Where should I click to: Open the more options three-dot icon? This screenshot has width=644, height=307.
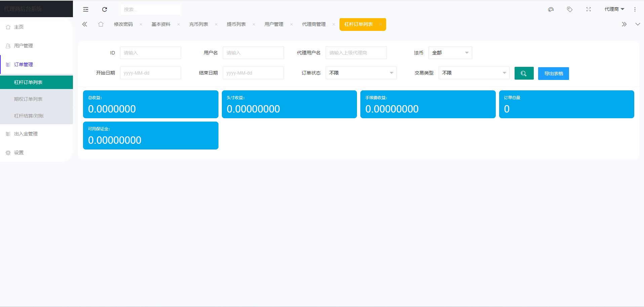[x=635, y=9]
